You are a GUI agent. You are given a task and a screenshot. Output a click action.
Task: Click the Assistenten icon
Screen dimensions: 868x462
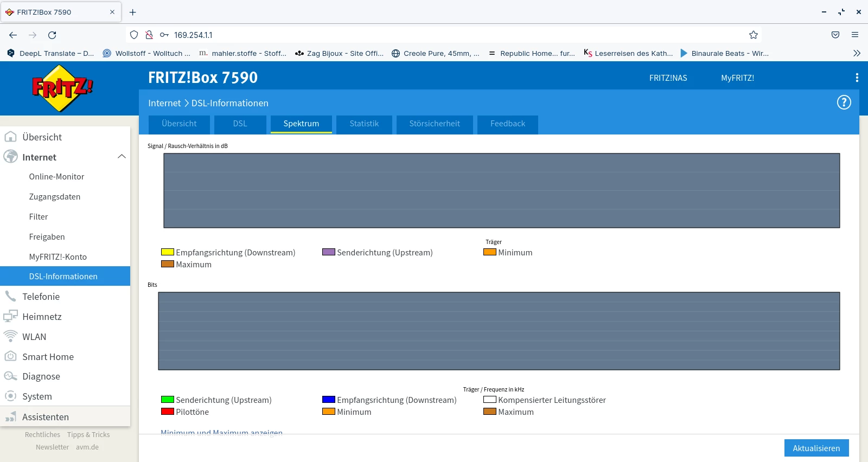(x=10, y=416)
